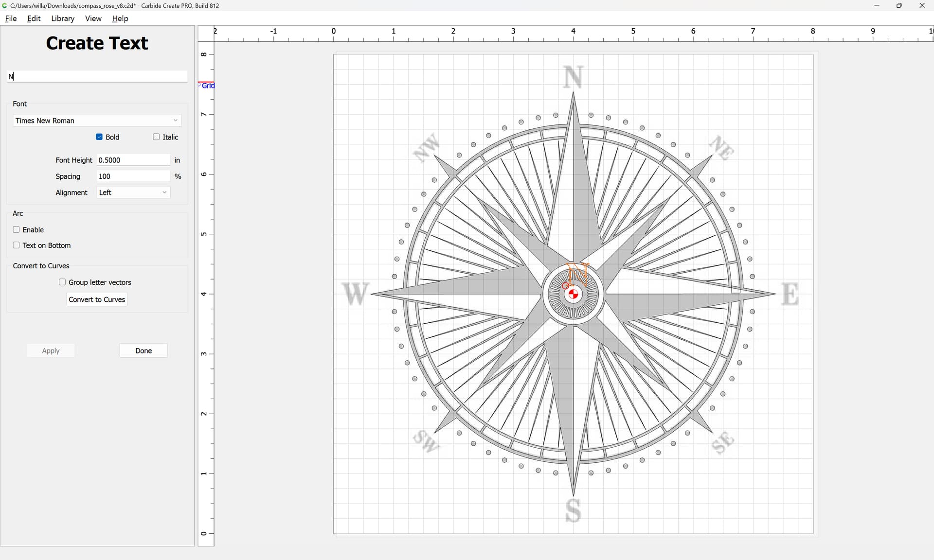Toggle Text on Bottom option

tap(17, 245)
